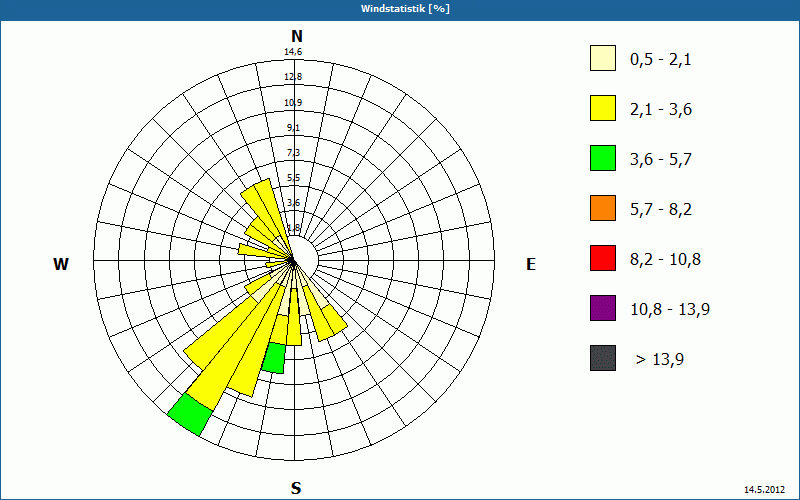Click the 3,6 - 5,7 legend text

[x=661, y=160]
